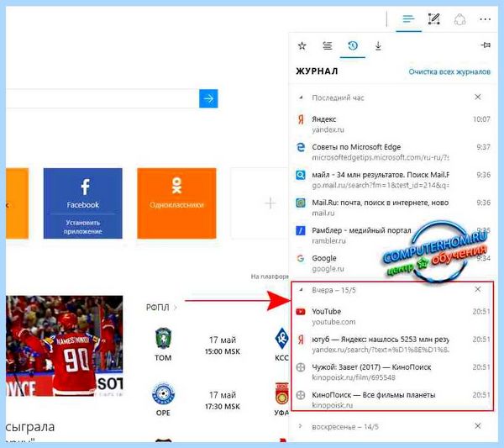Delete the воскресенье – 14/5 history group
Screen dimensions: 504x448
pyautogui.click(x=478, y=426)
